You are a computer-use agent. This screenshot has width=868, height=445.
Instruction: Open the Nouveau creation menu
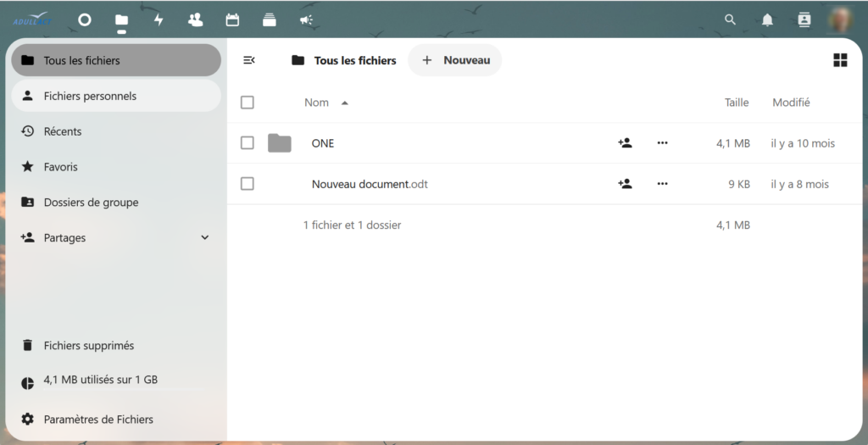point(455,60)
